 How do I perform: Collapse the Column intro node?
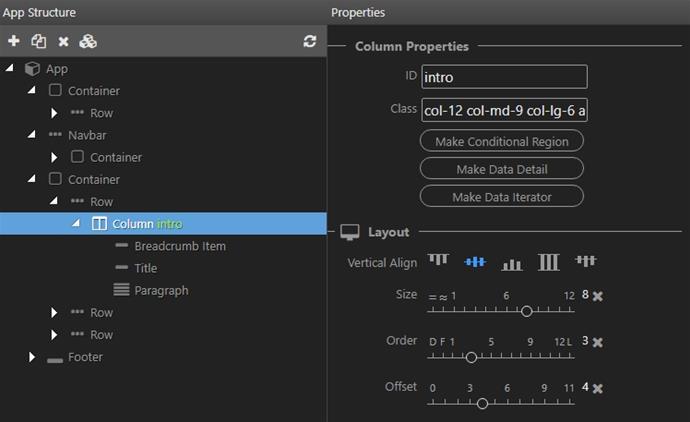[76, 223]
